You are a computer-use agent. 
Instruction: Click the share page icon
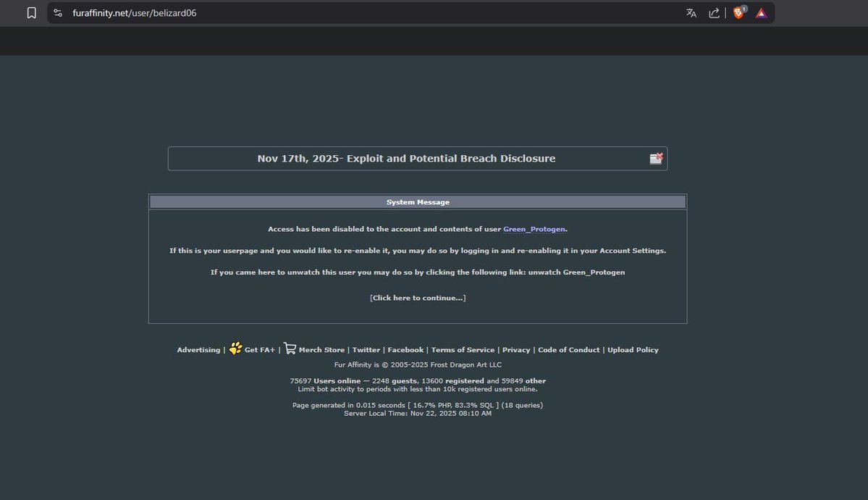(x=714, y=13)
